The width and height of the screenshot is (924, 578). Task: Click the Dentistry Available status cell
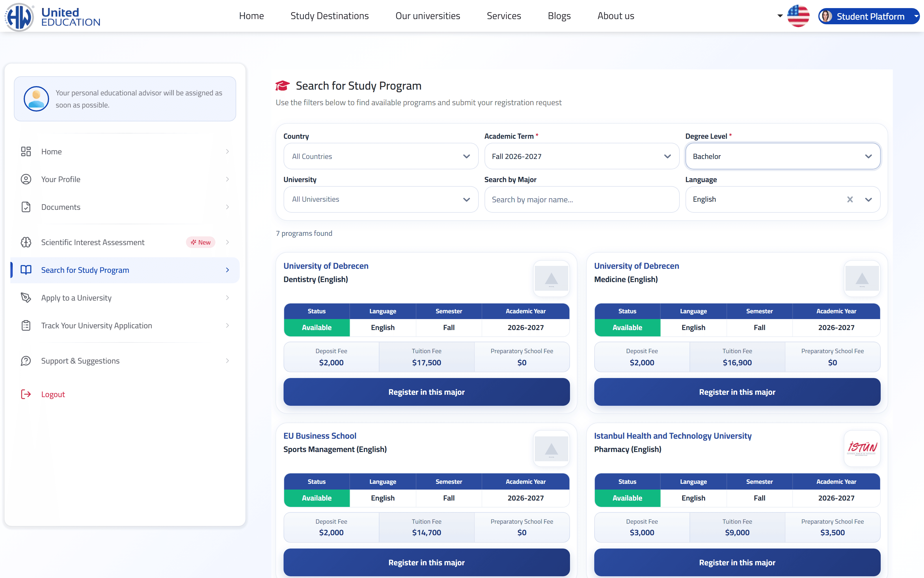pos(316,328)
